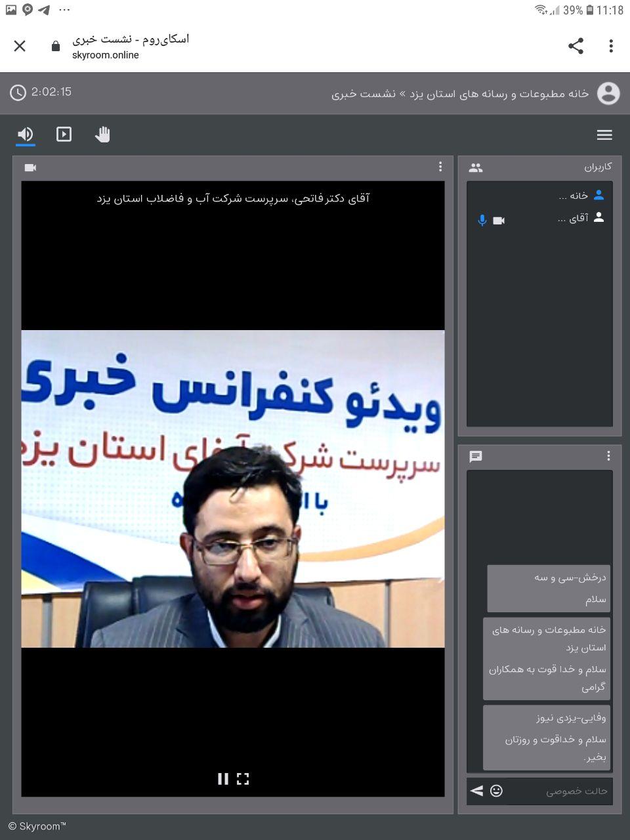This screenshot has height=840, width=630.
Task: Click the user icon beside آقای
Action: 598,218
